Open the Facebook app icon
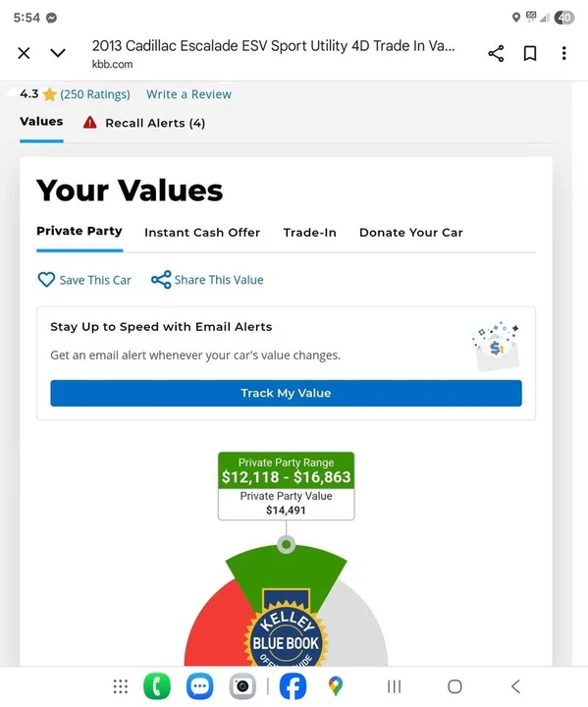 pyautogui.click(x=294, y=686)
